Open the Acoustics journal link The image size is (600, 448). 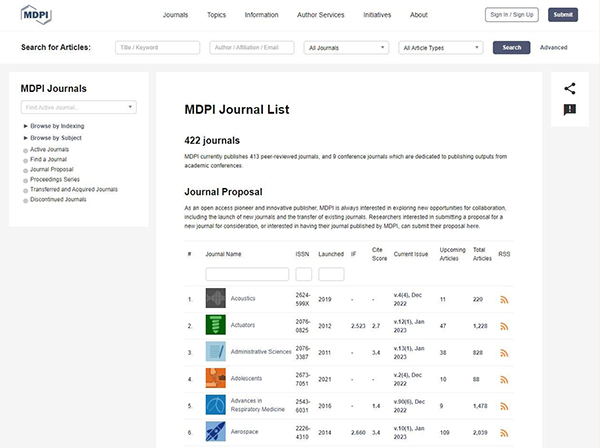coord(243,298)
